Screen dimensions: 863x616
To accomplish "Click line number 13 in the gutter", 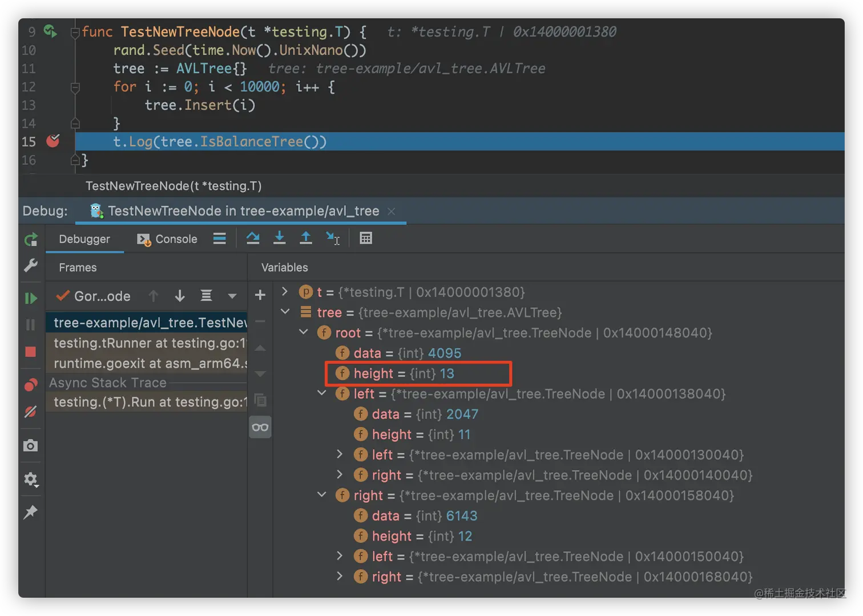I will point(29,105).
